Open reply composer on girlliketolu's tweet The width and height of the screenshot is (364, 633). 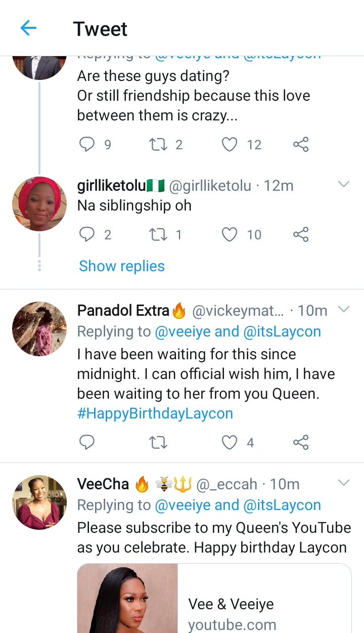pos(87,234)
